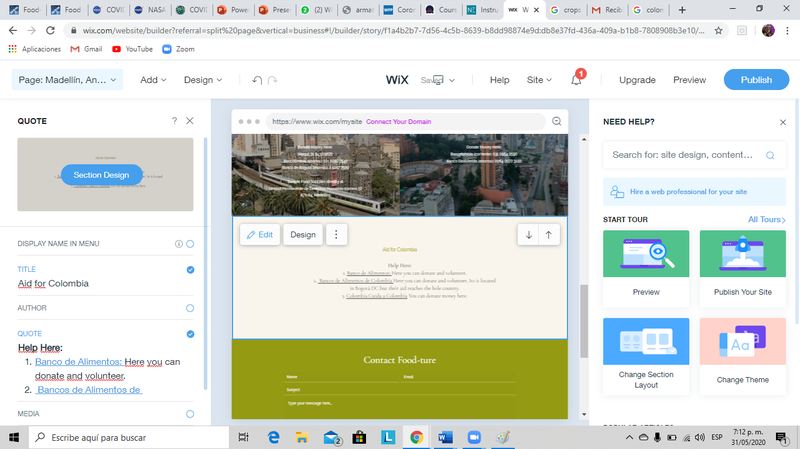This screenshot has width=800, height=449.
Task: Enable Display Name in Menu toggle
Action: [190, 244]
